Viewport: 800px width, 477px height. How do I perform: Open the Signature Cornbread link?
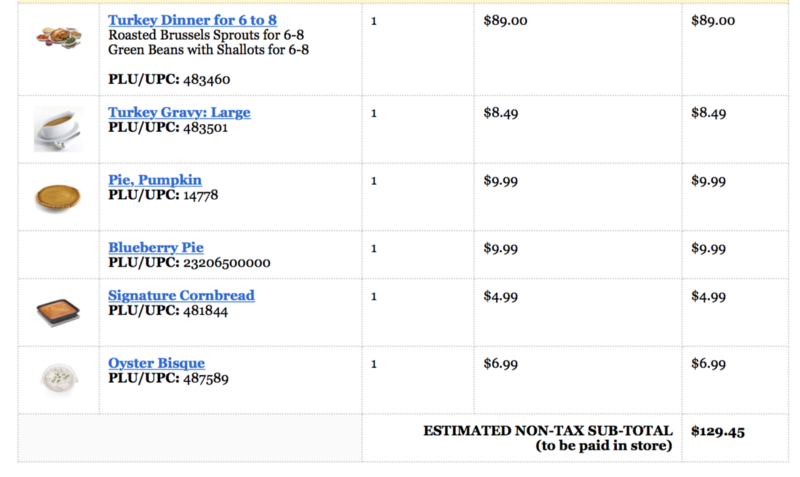coord(181,295)
